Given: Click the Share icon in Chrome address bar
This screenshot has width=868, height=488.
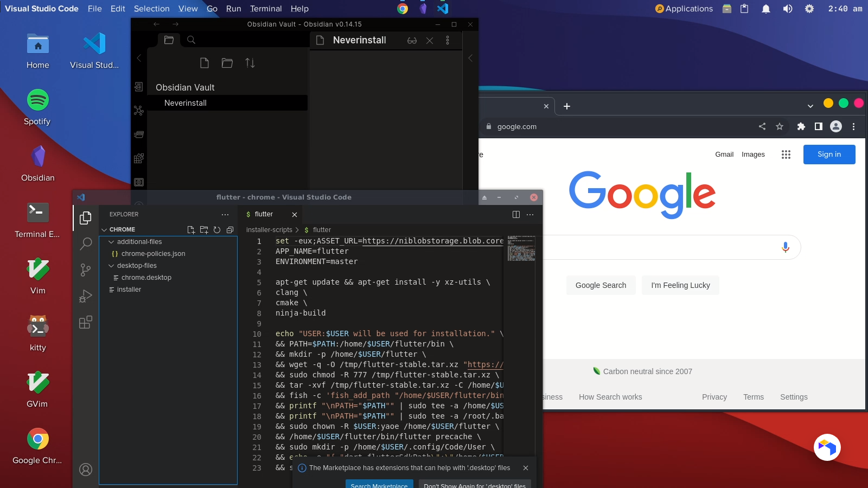Looking at the screenshot, I should pos(762,126).
